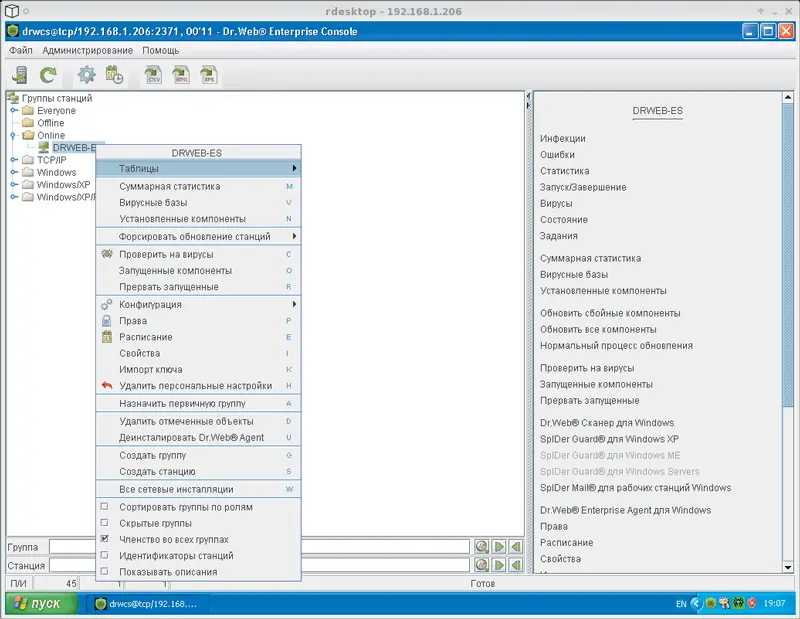Export data with the CSV toolbar icon
This screenshot has height=619, width=800.
(153, 75)
